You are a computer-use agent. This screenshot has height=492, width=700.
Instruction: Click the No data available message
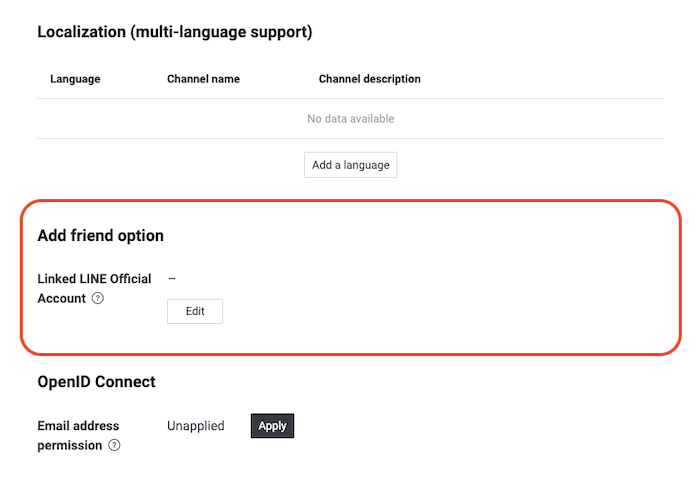point(350,119)
